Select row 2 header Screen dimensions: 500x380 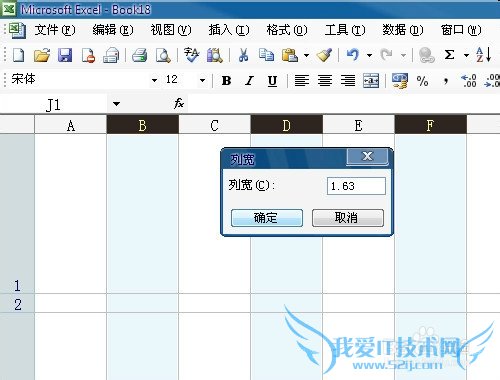click(17, 303)
